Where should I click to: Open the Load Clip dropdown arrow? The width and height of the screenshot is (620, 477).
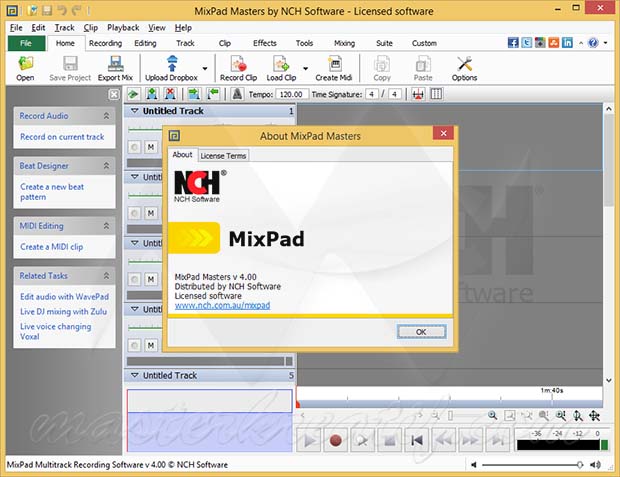click(x=306, y=68)
